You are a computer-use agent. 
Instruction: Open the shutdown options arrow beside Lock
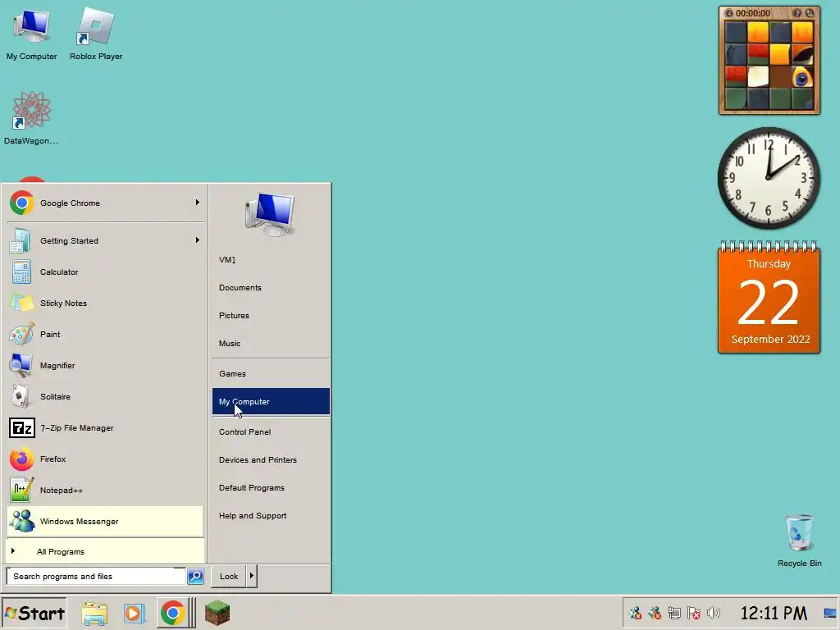[x=251, y=577]
